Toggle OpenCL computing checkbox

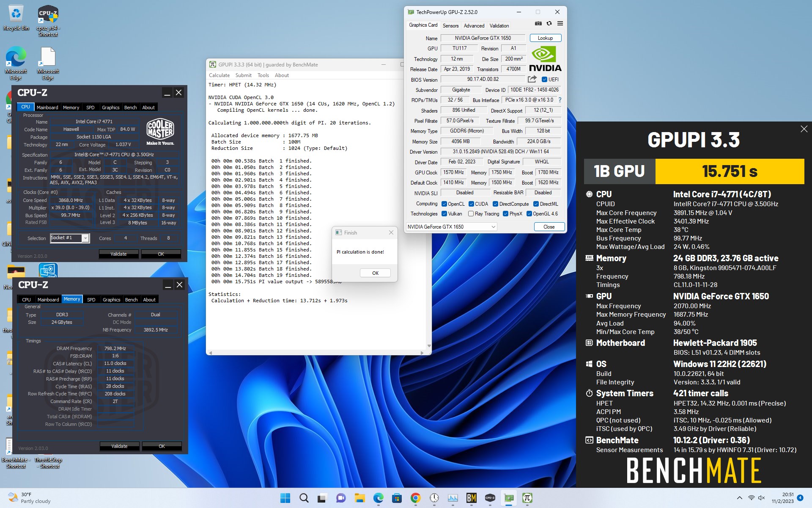point(444,204)
